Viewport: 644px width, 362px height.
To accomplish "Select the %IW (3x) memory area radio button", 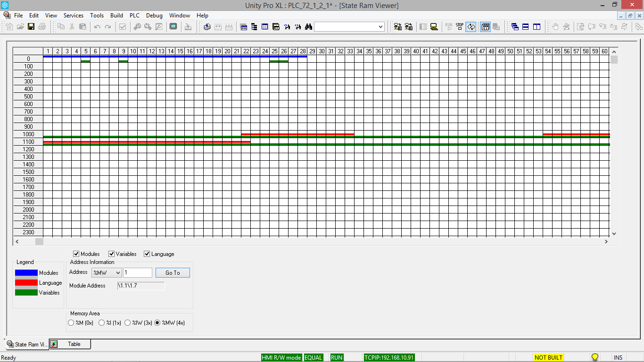I will point(127,322).
